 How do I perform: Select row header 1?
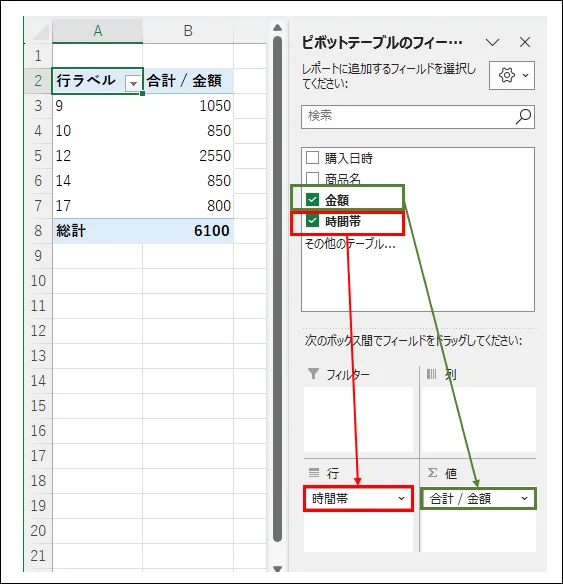(x=38, y=56)
